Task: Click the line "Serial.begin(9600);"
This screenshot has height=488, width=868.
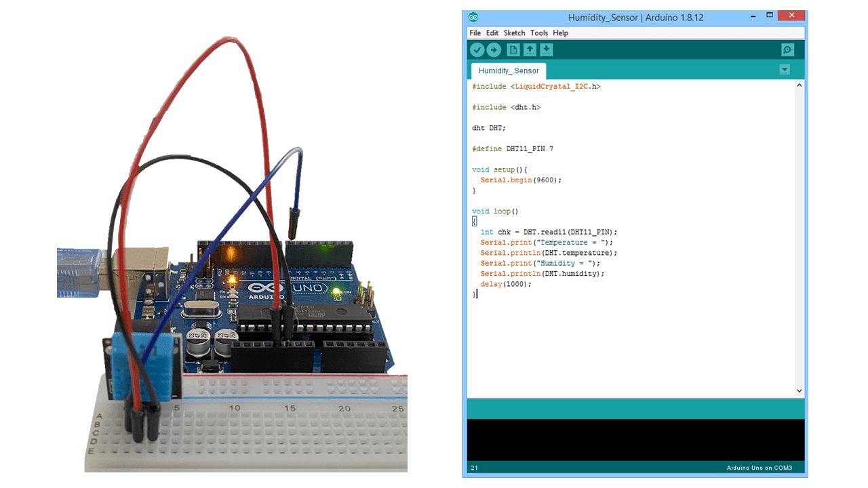Action: tap(521, 180)
